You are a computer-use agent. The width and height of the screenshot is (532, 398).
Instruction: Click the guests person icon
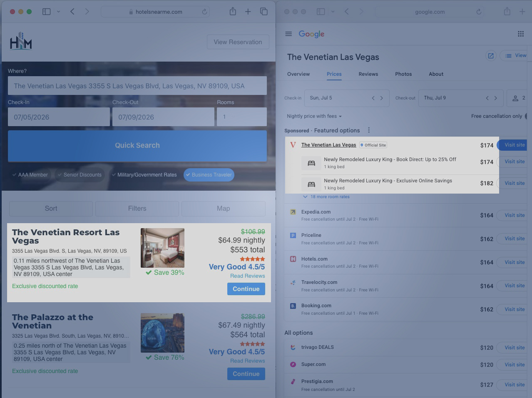[515, 98]
